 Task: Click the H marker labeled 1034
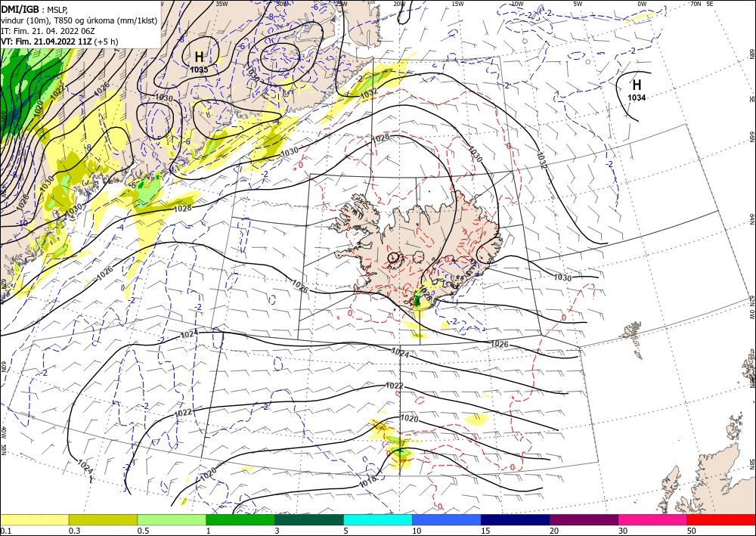coord(637,85)
